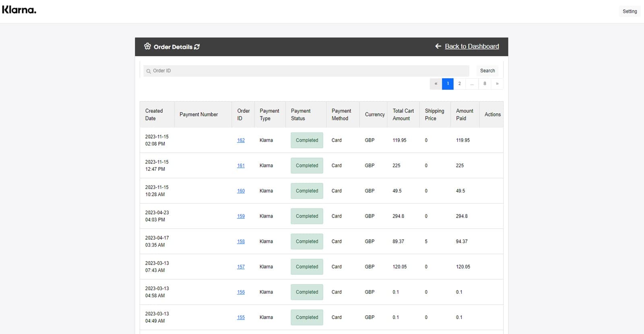Screen dimensions: 644x334
Task: Click the Amount Paid column header
Action: tap(464, 114)
